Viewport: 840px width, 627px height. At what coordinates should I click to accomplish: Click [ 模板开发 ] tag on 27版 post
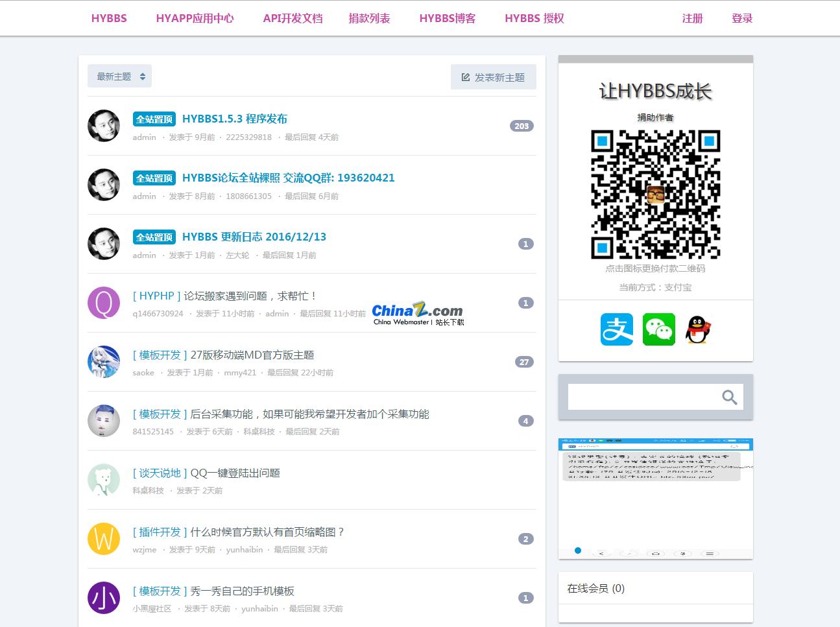pyautogui.click(x=160, y=355)
